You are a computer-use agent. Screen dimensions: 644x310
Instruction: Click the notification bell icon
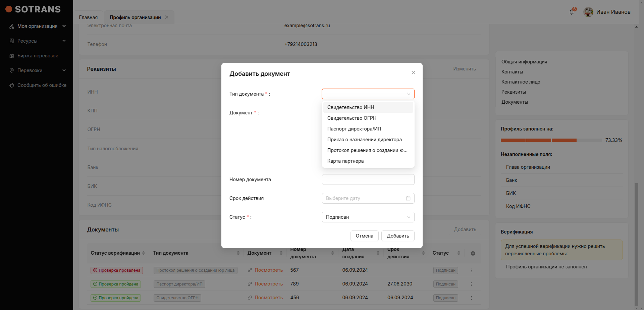click(572, 12)
